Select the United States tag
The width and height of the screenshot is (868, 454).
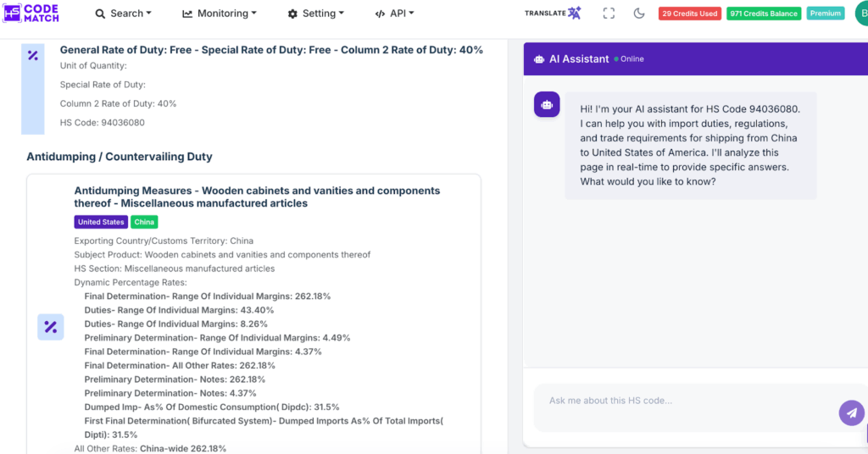click(x=100, y=222)
